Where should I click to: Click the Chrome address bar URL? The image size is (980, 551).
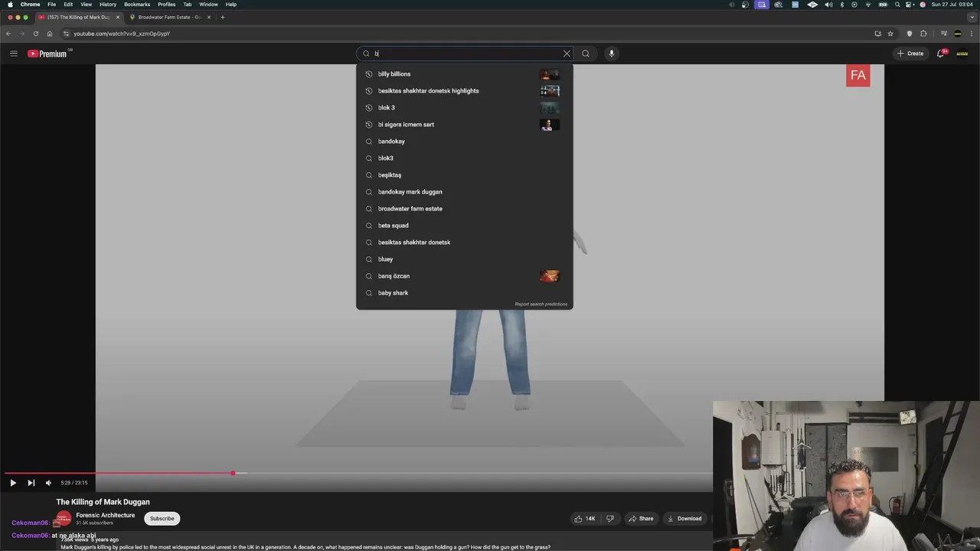tap(122, 34)
